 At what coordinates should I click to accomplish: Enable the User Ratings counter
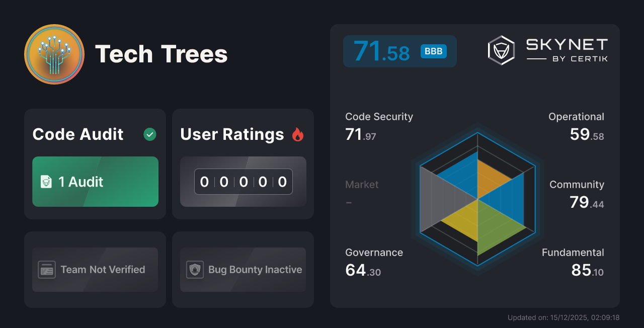coord(243,182)
